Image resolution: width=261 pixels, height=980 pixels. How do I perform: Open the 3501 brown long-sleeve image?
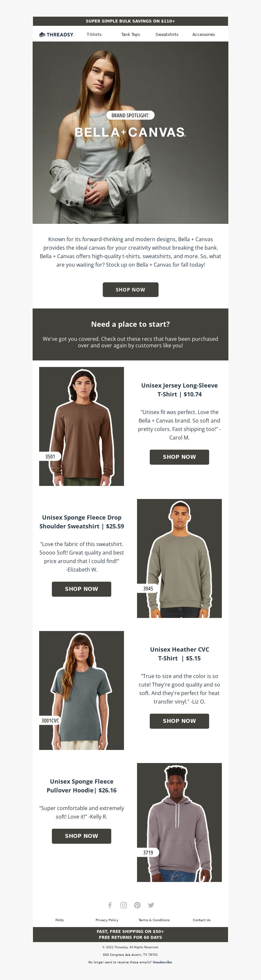[x=81, y=426]
